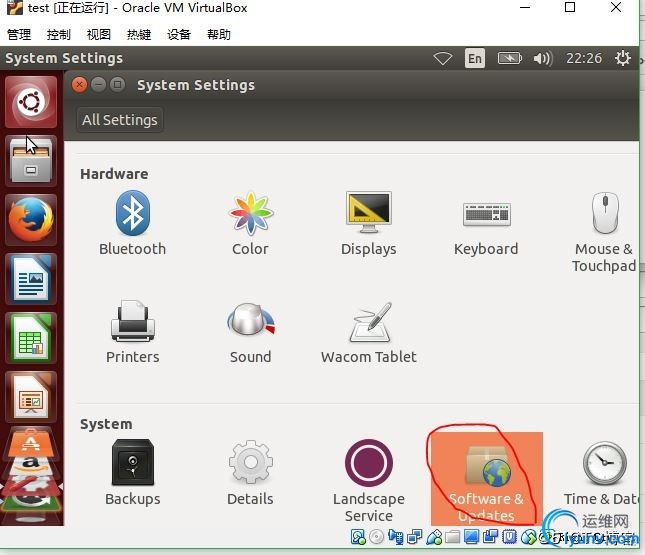Viewport: 645px width, 555px height.
Task: Open the Backups panel
Action: click(x=132, y=473)
